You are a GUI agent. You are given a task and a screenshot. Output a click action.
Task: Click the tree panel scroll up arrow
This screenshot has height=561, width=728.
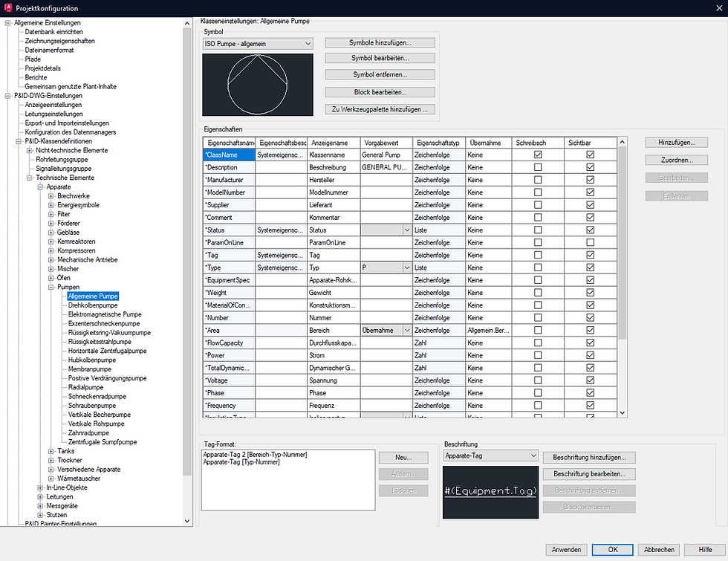(x=187, y=23)
